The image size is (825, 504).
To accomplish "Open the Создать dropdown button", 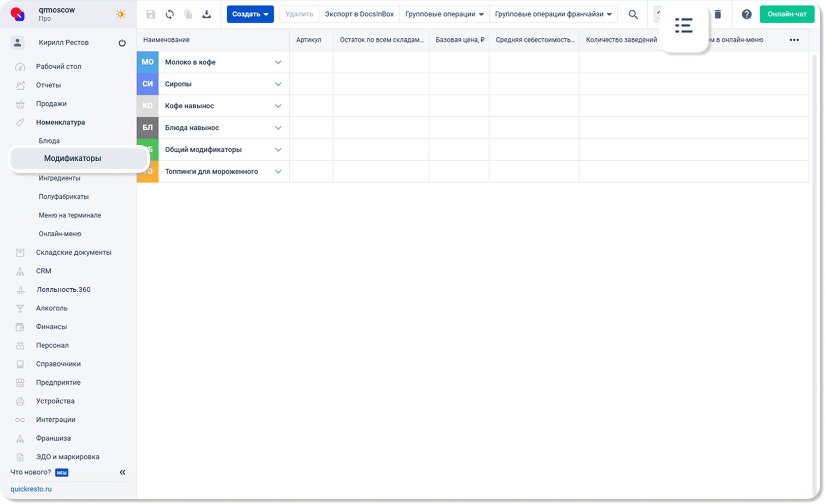I will click(x=250, y=14).
